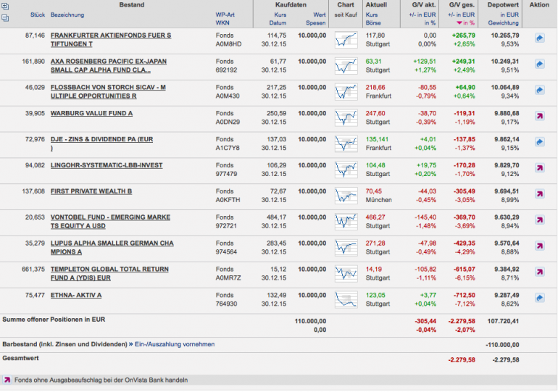Screen dimensions: 558x392
Task: Click magenta trade arrow for Templeton Global
Action: tap(540, 272)
